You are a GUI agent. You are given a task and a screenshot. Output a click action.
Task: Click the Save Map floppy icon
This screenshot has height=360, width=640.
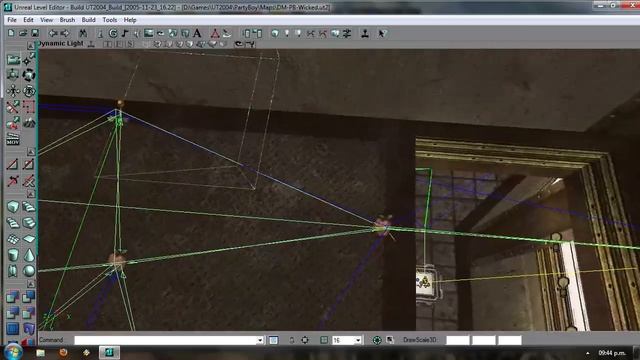[35, 33]
